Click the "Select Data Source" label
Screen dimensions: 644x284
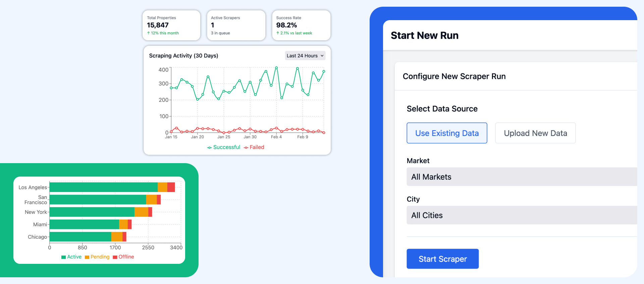click(442, 109)
